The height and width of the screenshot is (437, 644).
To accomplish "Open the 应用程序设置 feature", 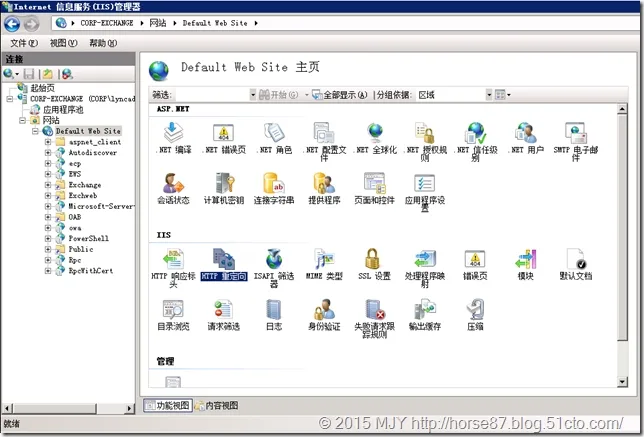I will click(x=425, y=192).
